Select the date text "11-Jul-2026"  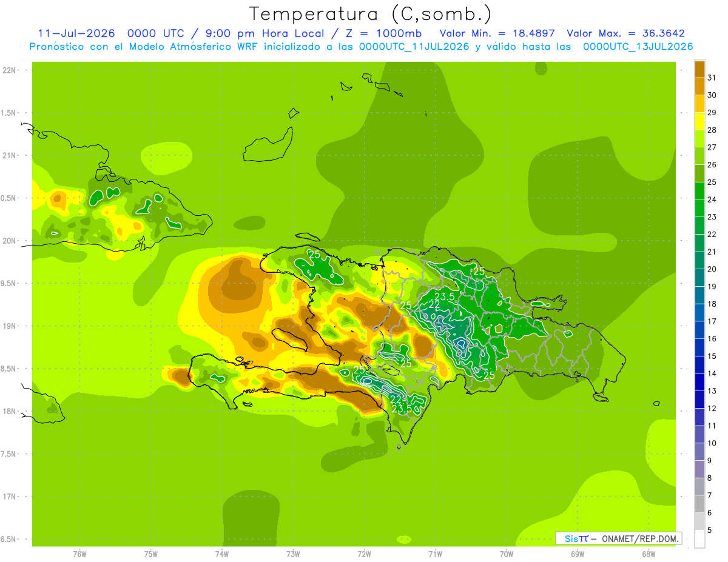[76, 33]
